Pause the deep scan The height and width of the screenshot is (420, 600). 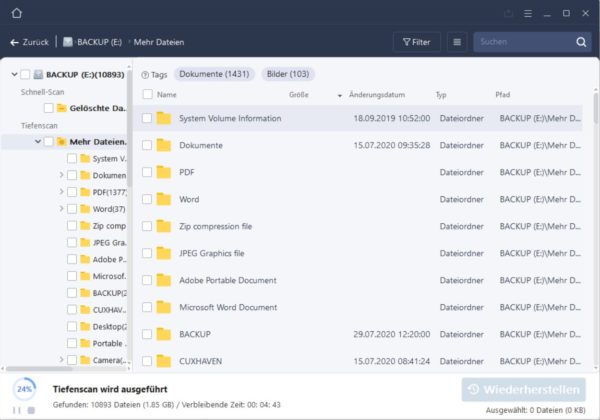tap(16, 410)
